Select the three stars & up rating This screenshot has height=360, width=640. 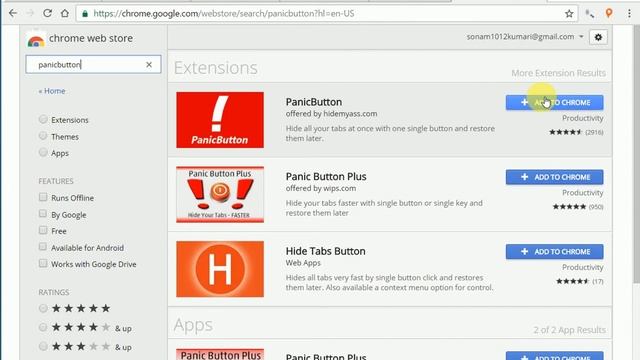pyautogui.click(x=43, y=347)
